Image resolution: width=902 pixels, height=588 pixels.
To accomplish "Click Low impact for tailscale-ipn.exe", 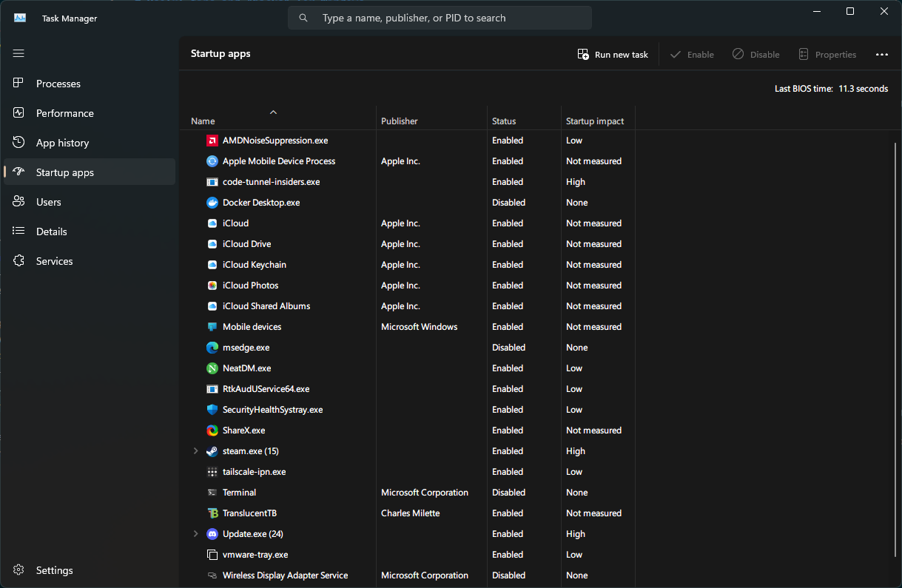I will click(574, 472).
